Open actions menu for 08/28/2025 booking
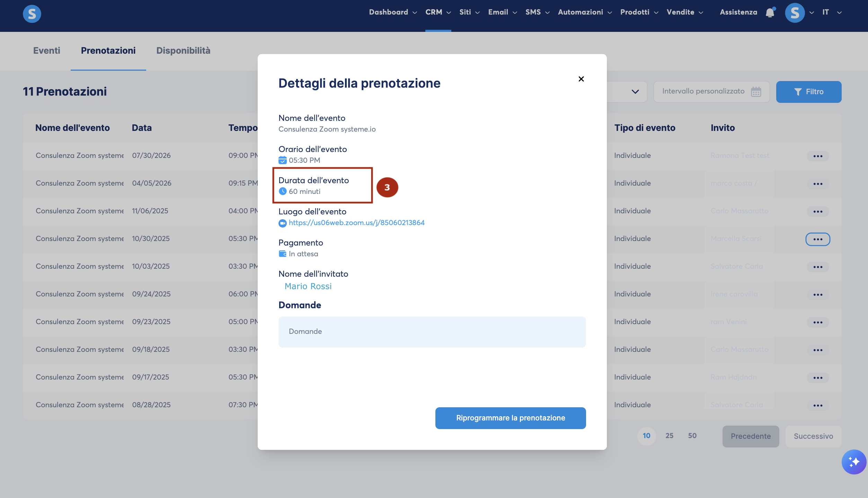The height and width of the screenshot is (498, 868). (x=818, y=406)
